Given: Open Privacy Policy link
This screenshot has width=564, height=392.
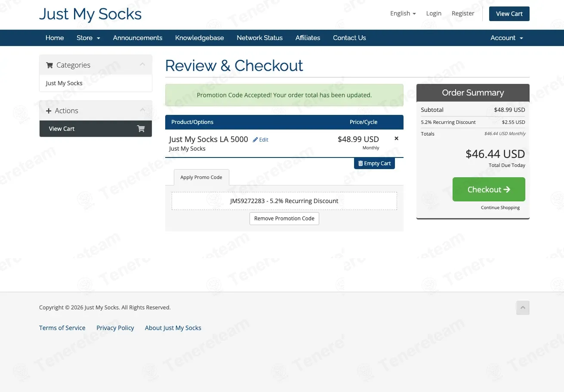Looking at the screenshot, I should click(x=115, y=328).
